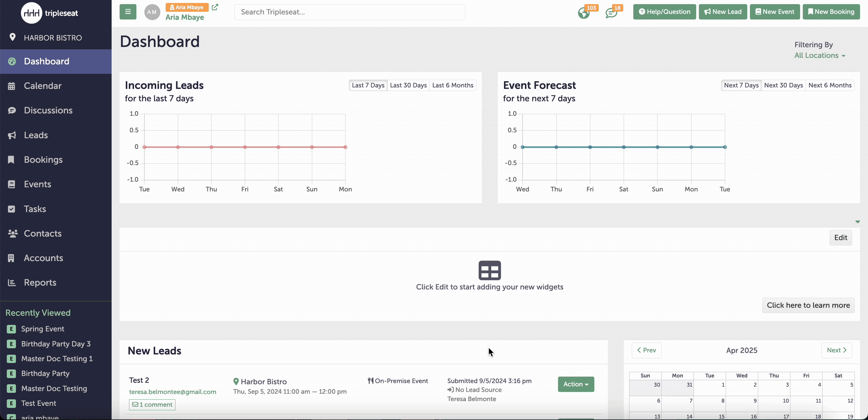This screenshot has height=420, width=868.
Task: Switch Event Forecast to Next 6 Months
Action: pyautogui.click(x=830, y=85)
